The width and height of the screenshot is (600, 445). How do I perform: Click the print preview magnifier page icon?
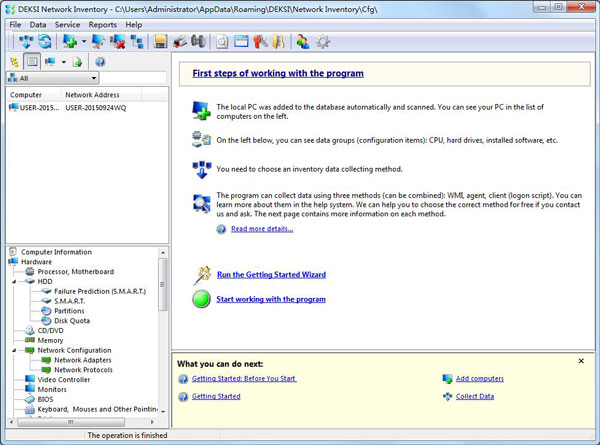(222, 41)
